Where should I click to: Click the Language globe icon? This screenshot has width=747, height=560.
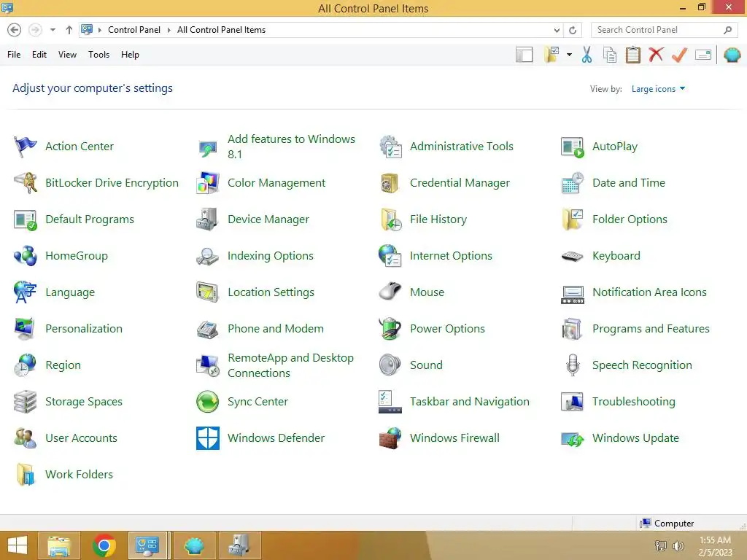(26, 292)
